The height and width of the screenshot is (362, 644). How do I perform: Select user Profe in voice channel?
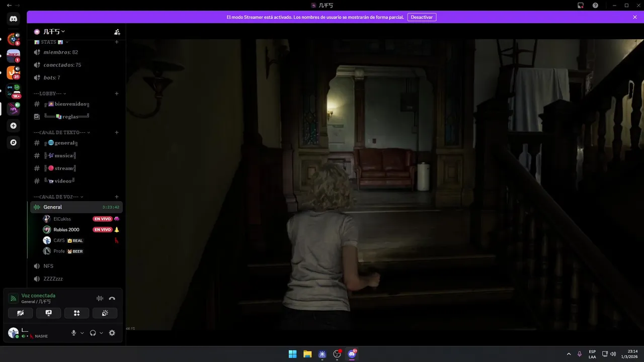[x=81, y=251]
